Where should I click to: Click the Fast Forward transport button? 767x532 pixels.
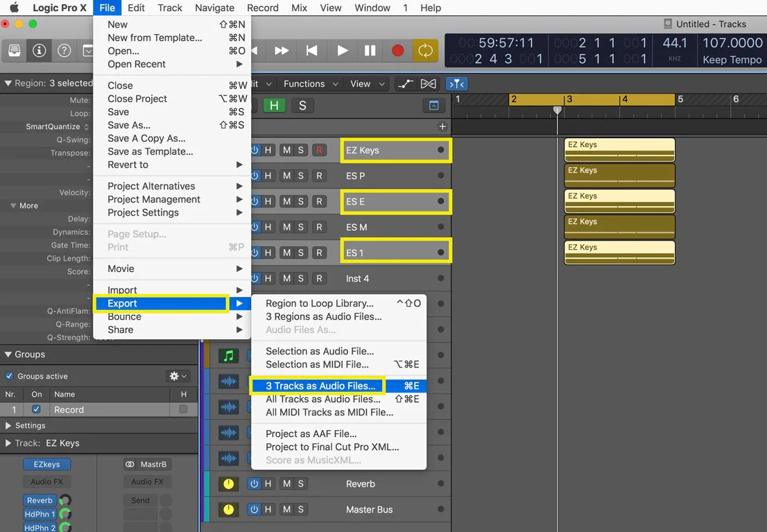pyautogui.click(x=282, y=51)
